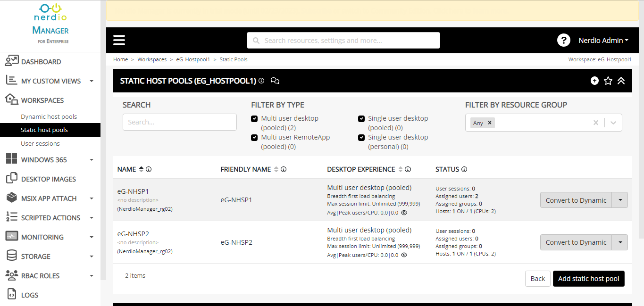
Task: Click the Nerdio Manager logo
Action: 50,24
